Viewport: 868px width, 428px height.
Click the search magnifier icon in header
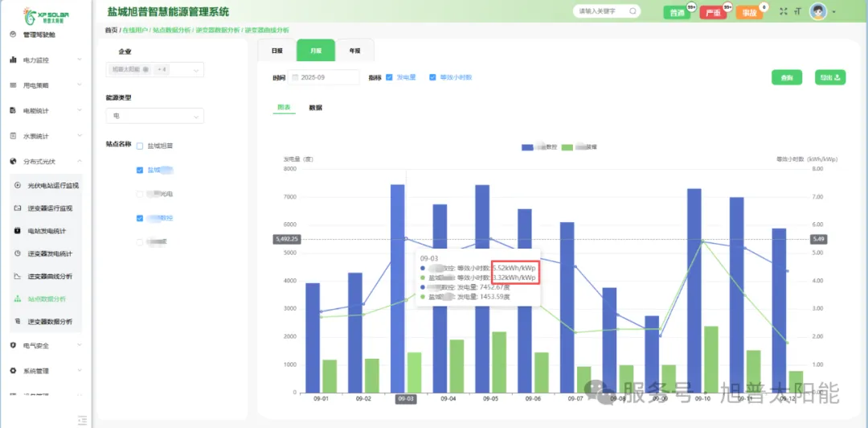coord(633,12)
